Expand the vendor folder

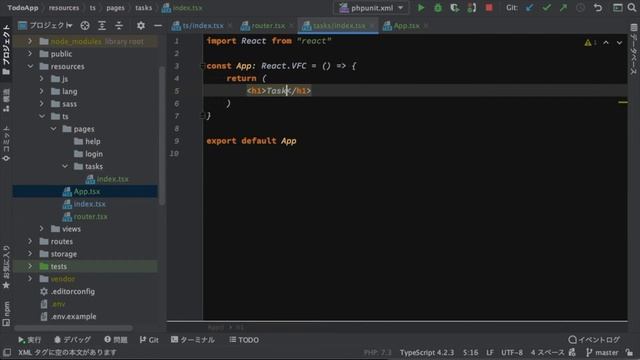[30, 279]
